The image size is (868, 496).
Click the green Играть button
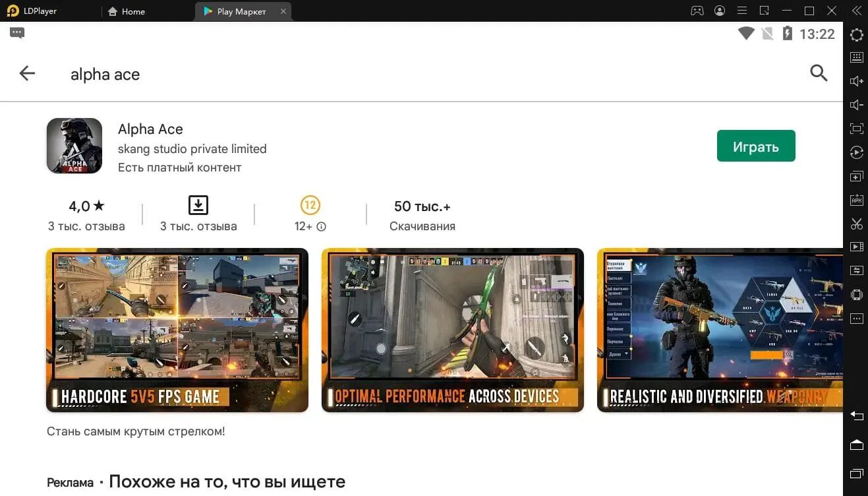pyautogui.click(x=756, y=146)
